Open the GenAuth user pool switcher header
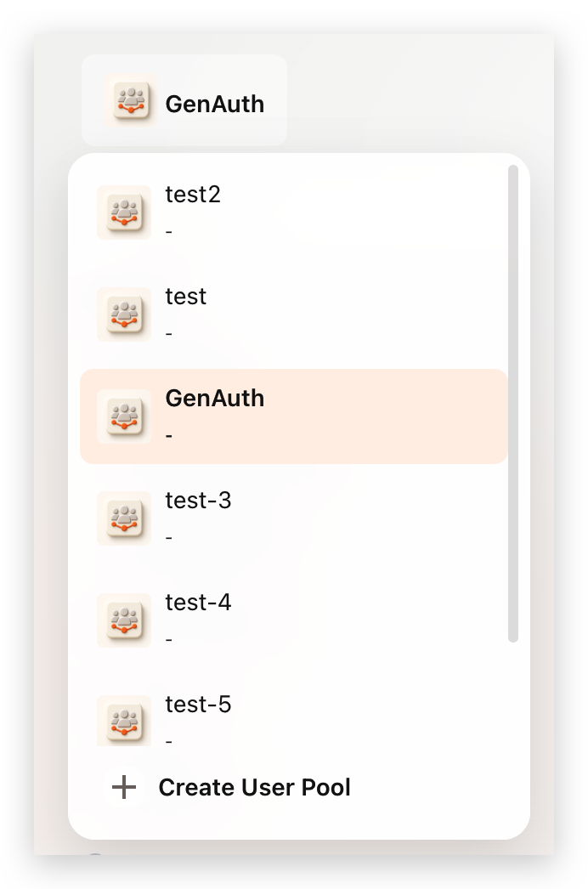This screenshot has width=588, height=889. click(x=184, y=100)
